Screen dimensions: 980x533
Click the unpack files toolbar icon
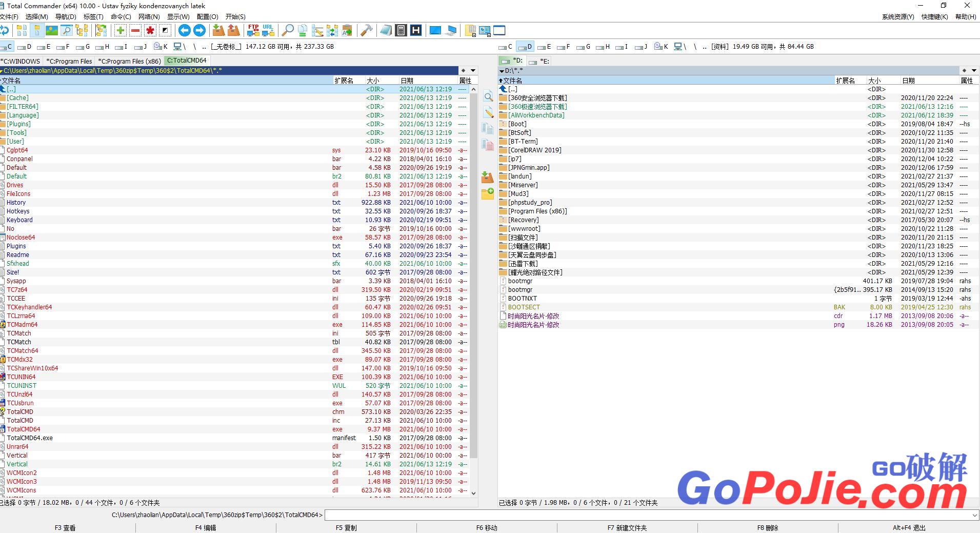click(233, 31)
